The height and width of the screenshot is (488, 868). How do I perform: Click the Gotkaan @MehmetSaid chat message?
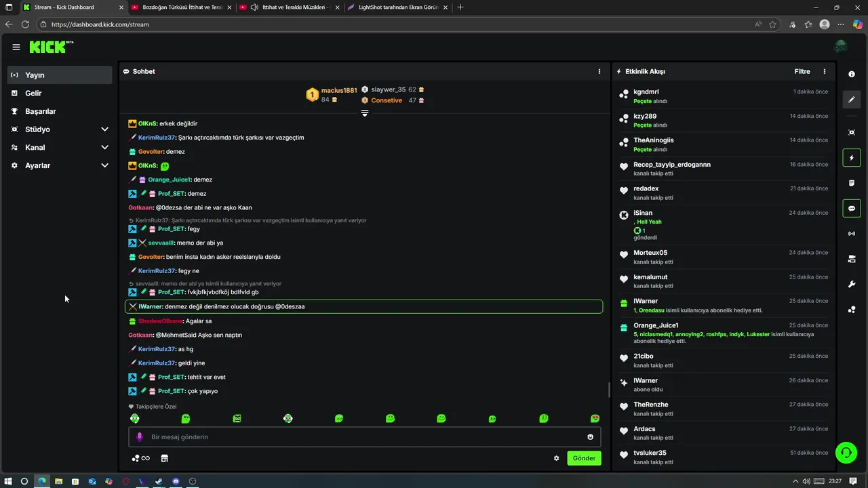point(185,335)
